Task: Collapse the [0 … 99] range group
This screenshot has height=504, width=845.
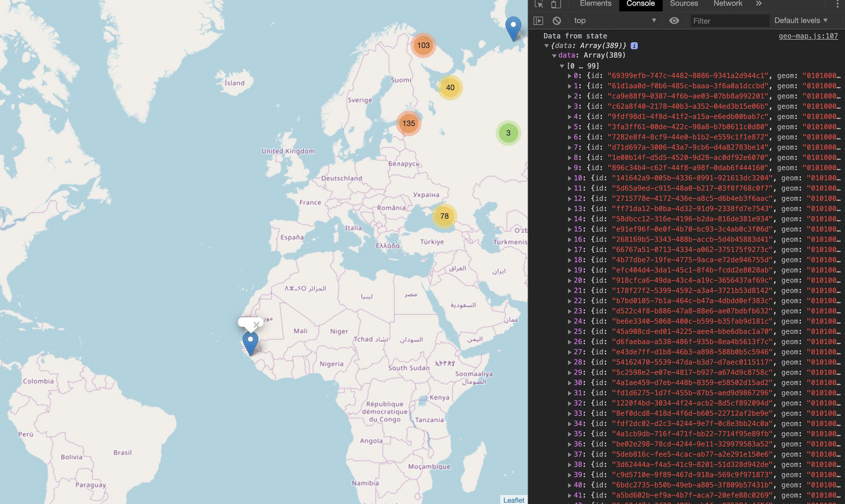Action: tap(562, 66)
